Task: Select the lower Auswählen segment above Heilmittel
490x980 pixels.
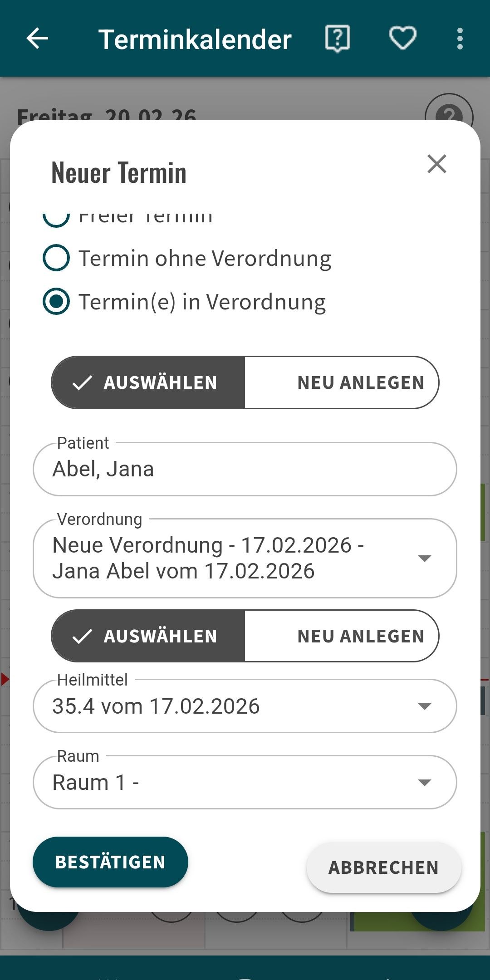Action: [x=148, y=636]
